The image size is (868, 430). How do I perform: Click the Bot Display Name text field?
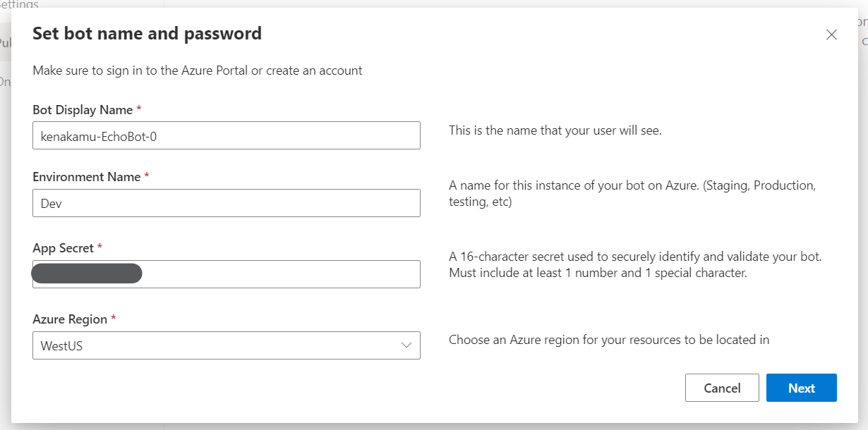(x=226, y=135)
